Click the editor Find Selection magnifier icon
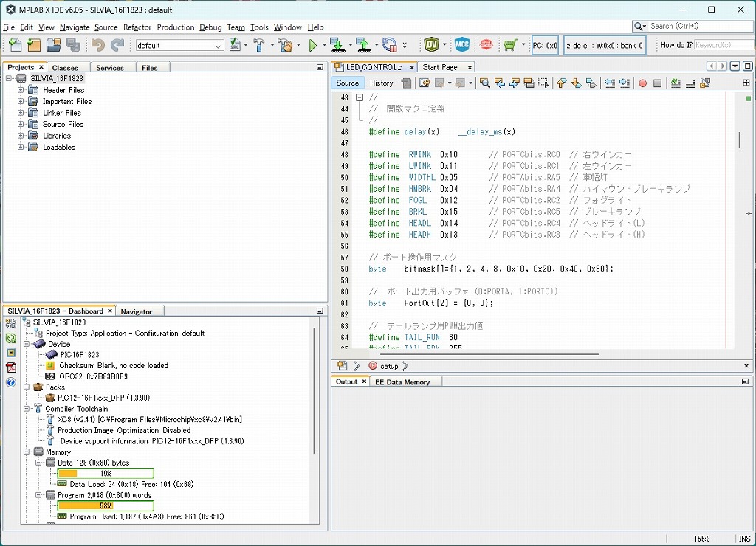Viewport: 756px width, 546px height. [485, 83]
